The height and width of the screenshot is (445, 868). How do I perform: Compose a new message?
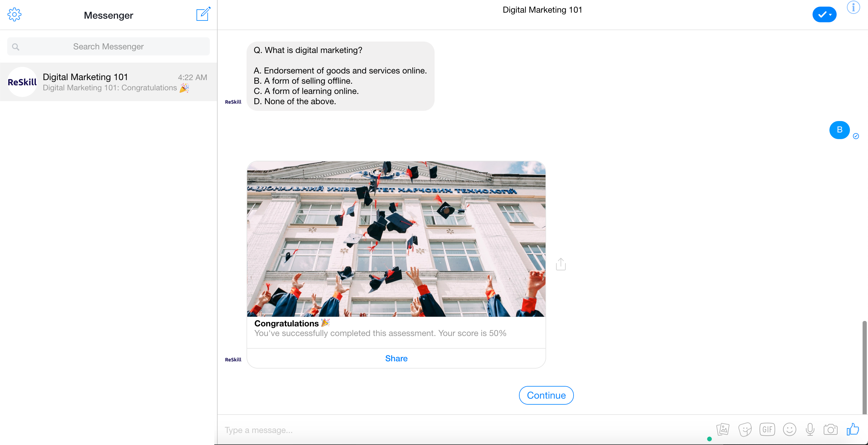tap(203, 14)
